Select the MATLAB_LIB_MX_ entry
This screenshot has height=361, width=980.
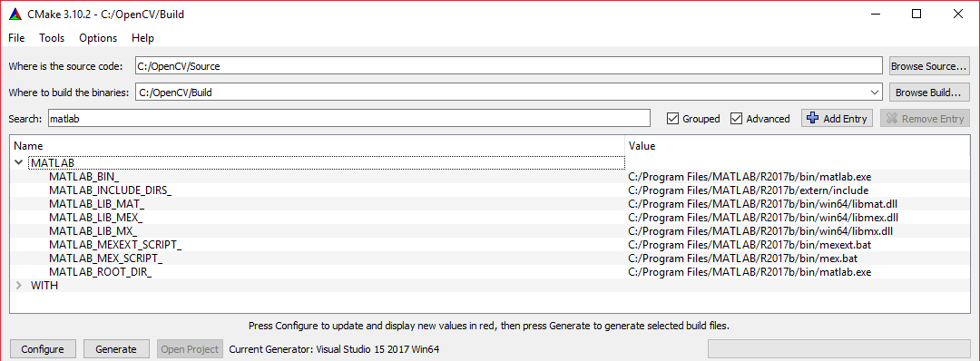93,231
